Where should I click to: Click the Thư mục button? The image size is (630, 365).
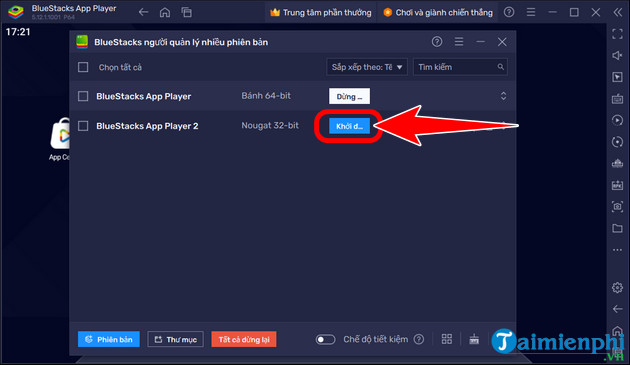(x=176, y=339)
